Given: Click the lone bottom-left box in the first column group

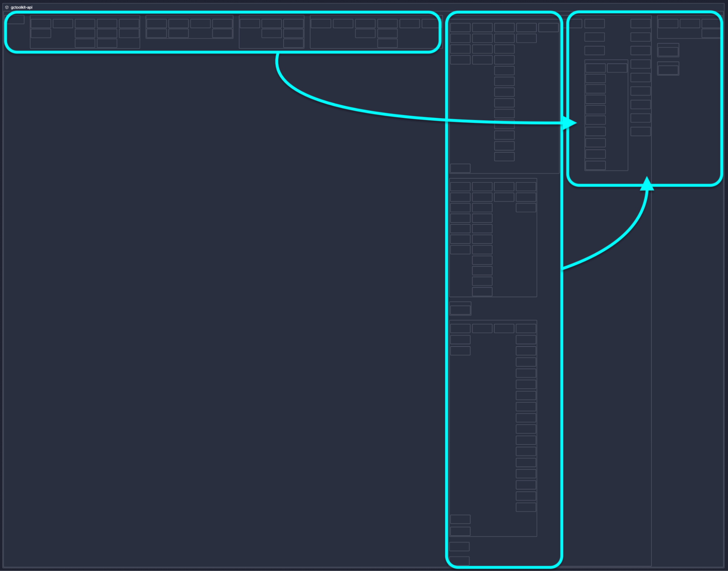Looking at the screenshot, I should (x=460, y=168).
